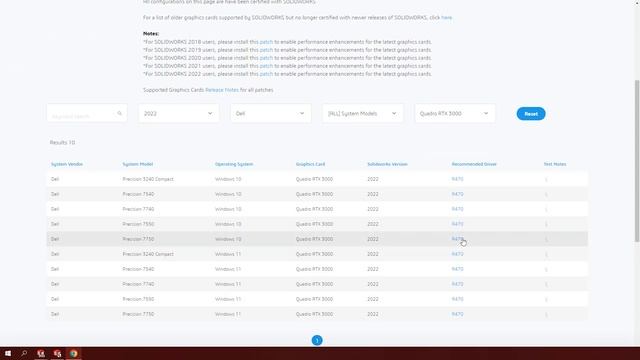Select 'Precision 3240 Compact' in Windows 10 row
The height and width of the screenshot is (360, 640).
click(x=148, y=179)
